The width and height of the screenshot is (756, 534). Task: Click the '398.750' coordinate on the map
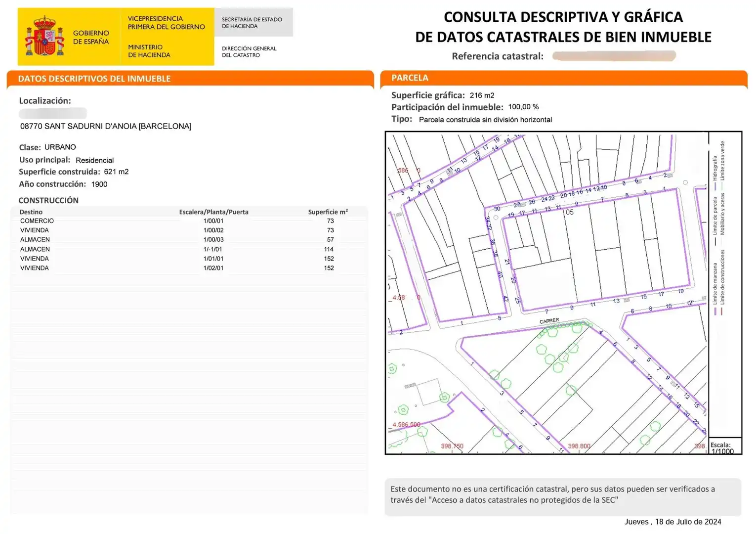(452, 446)
